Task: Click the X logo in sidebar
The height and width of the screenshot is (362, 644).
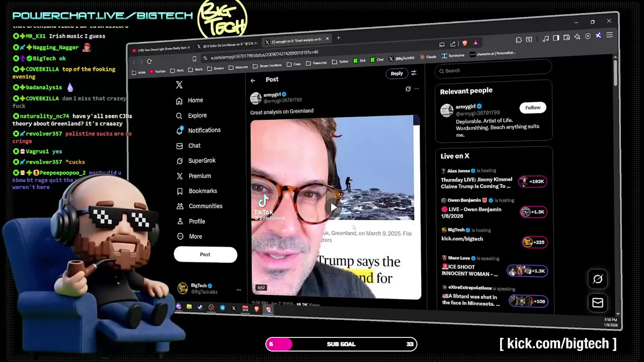Action: (x=179, y=85)
